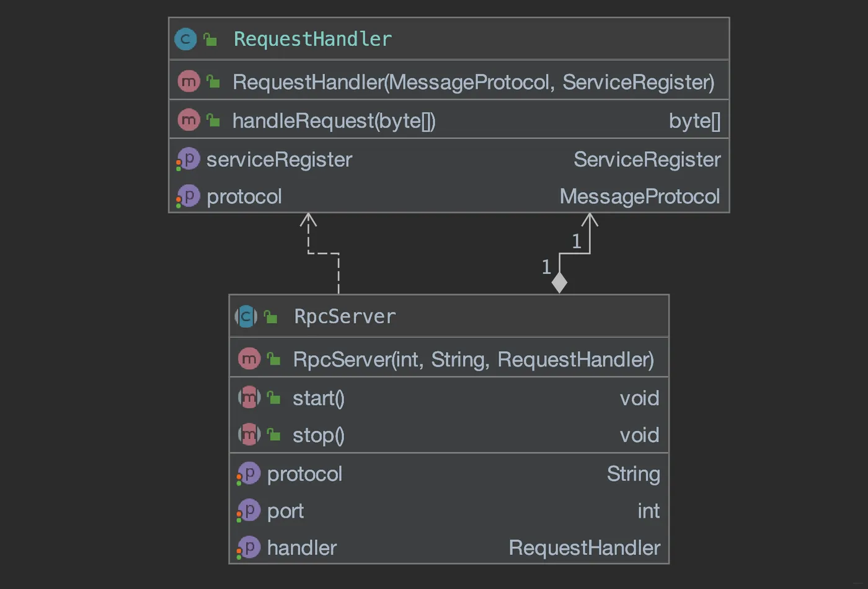Viewport: 868px width, 589px height.
Task: Click the property icon next to serviceRegister
Action: tap(188, 159)
